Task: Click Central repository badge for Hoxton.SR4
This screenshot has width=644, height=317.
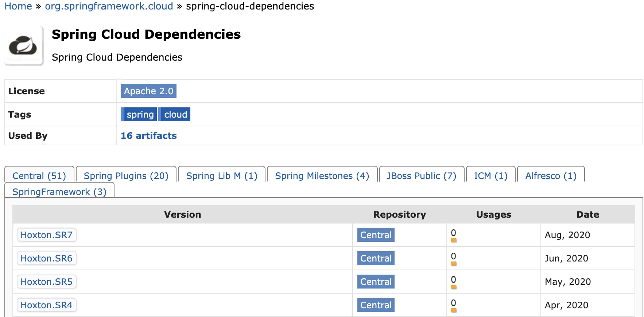Action: 376,305
